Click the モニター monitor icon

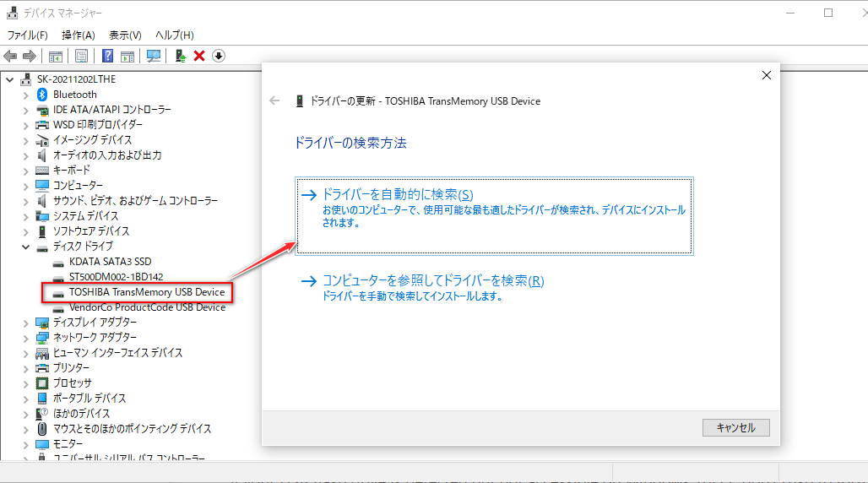42,444
